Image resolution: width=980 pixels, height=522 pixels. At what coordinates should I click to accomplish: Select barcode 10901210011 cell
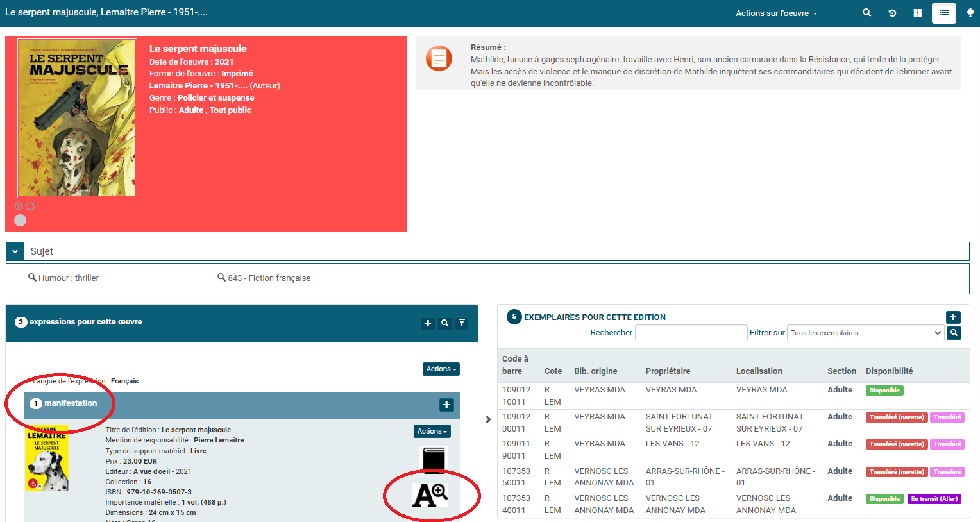coord(516,396)
